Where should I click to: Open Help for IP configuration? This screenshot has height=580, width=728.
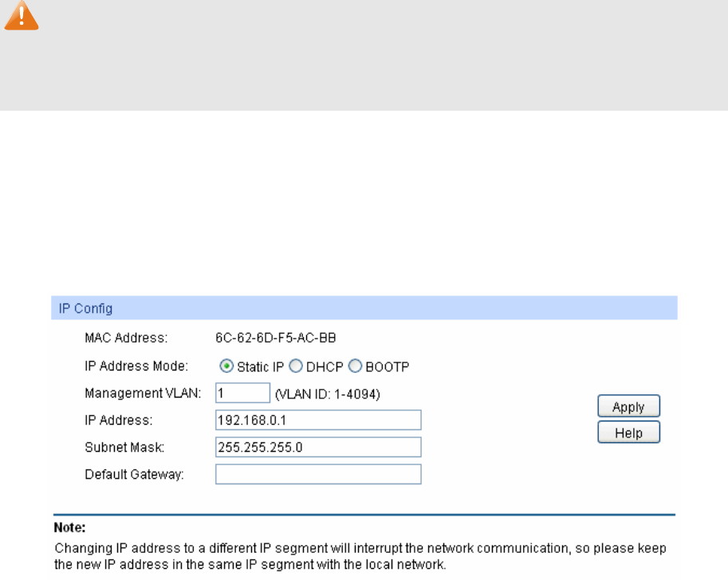coord(628,433)
